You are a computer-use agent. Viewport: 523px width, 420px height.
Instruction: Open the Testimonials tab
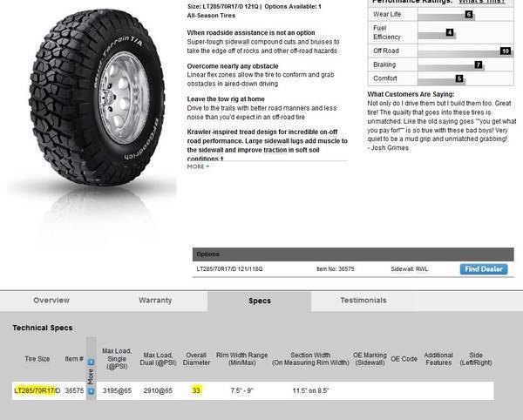point(363,301)
